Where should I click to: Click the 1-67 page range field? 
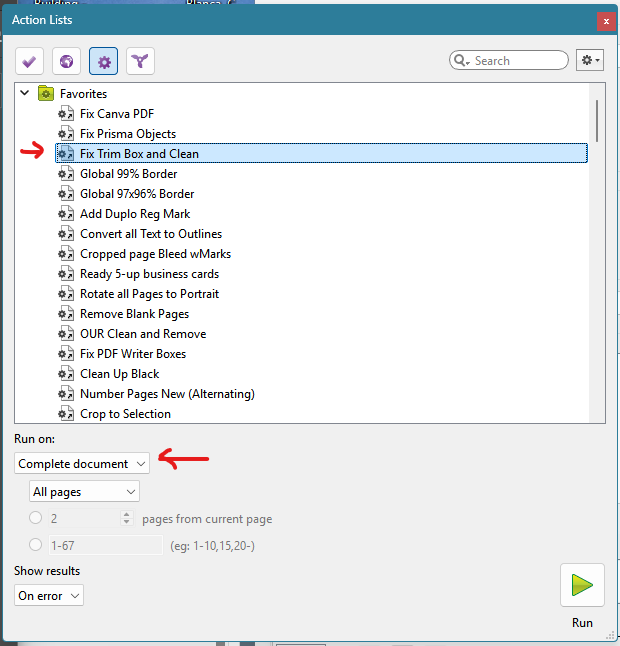click(x=106, y=545)
